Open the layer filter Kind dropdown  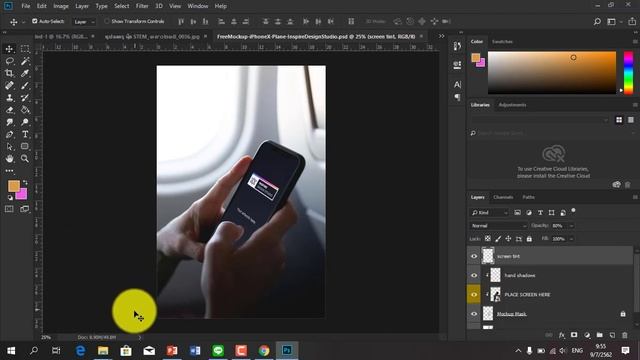coord(489,213)
